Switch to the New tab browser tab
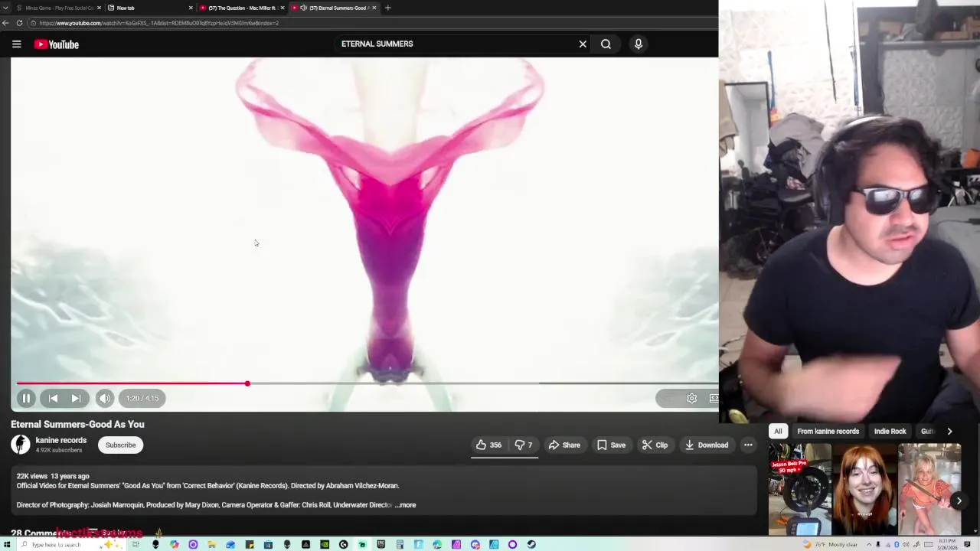Viewport: 980px width, 551px height. [x=145, y=8]
